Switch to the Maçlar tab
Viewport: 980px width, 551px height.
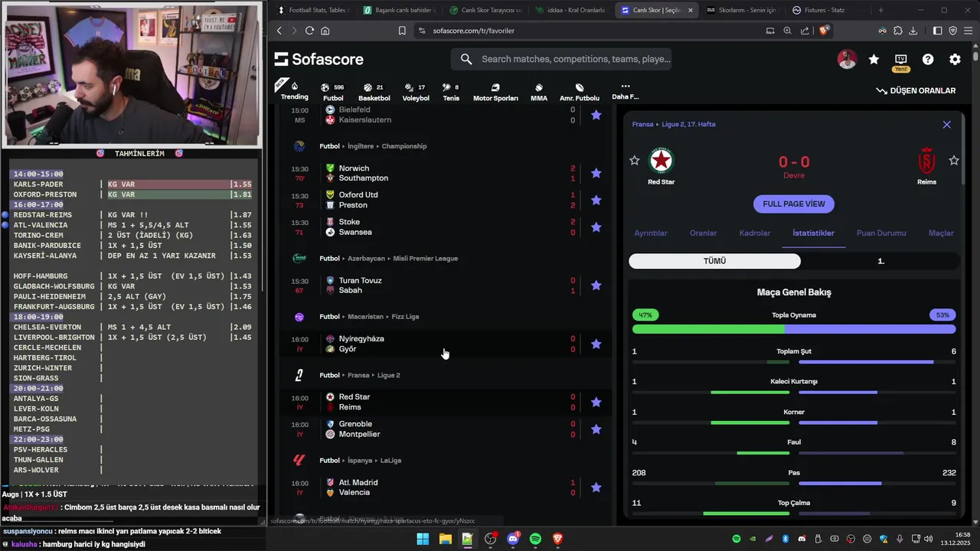pos(941,233)
